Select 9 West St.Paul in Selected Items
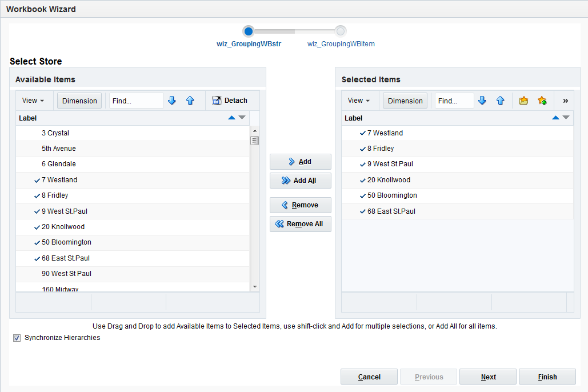 458,165
